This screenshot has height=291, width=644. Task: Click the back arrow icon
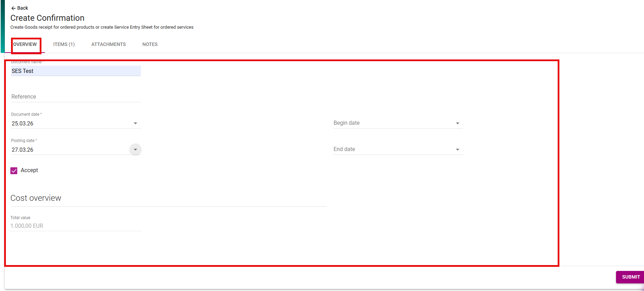click(x=13, y=8)
